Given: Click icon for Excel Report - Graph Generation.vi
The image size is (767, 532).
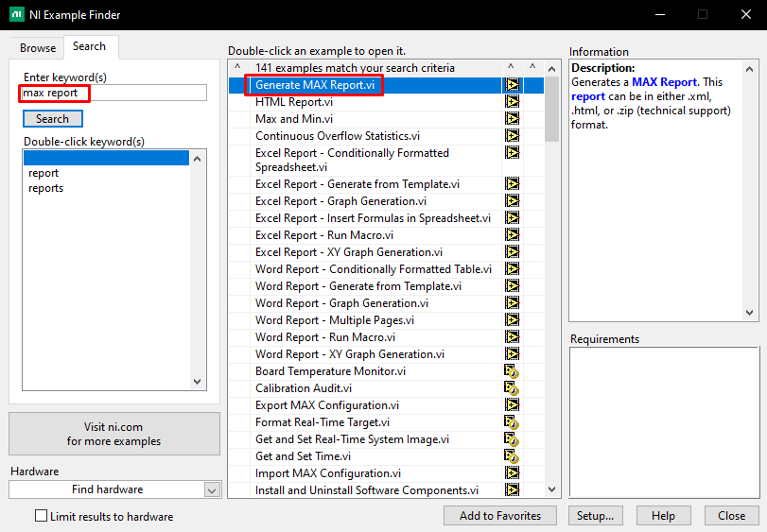Looking at the screenshot, I should tap(513, 201).
